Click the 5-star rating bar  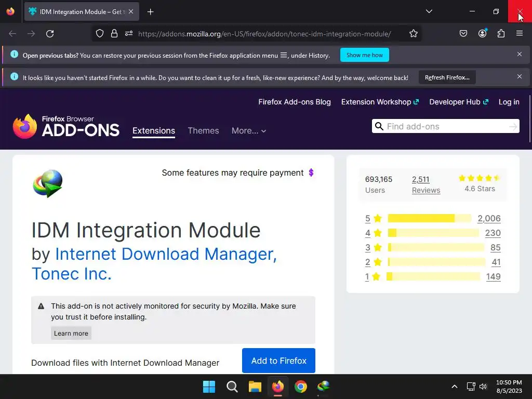(x=430, y=219)
